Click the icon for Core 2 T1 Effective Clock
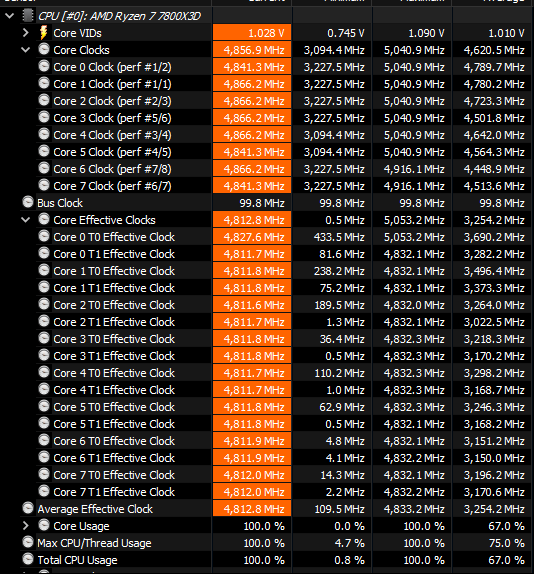Image resolution: width=534 pixels, height=574 pixels. point(44,321)
